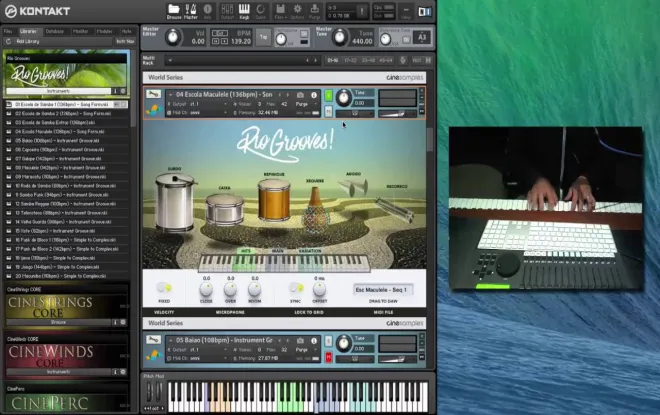Switch to the Modules browser tab
The width and height of the screenshot is (660, 415).
click(x=104, y=31)
